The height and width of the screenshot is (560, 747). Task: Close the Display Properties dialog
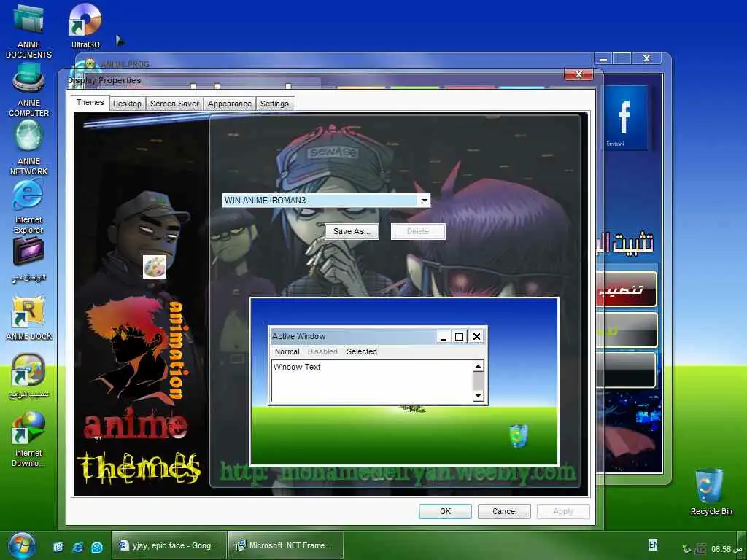click(x=578, y=74)
